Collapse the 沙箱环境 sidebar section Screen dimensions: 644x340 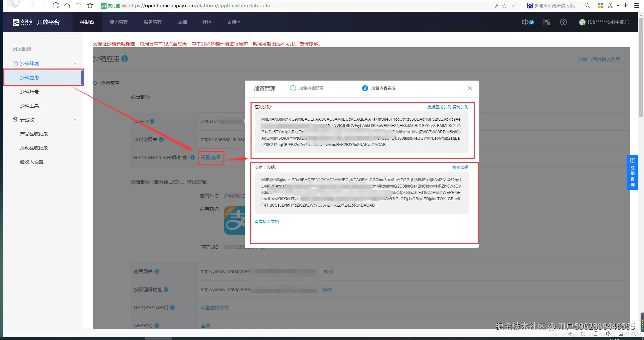[x=75, y=64]
